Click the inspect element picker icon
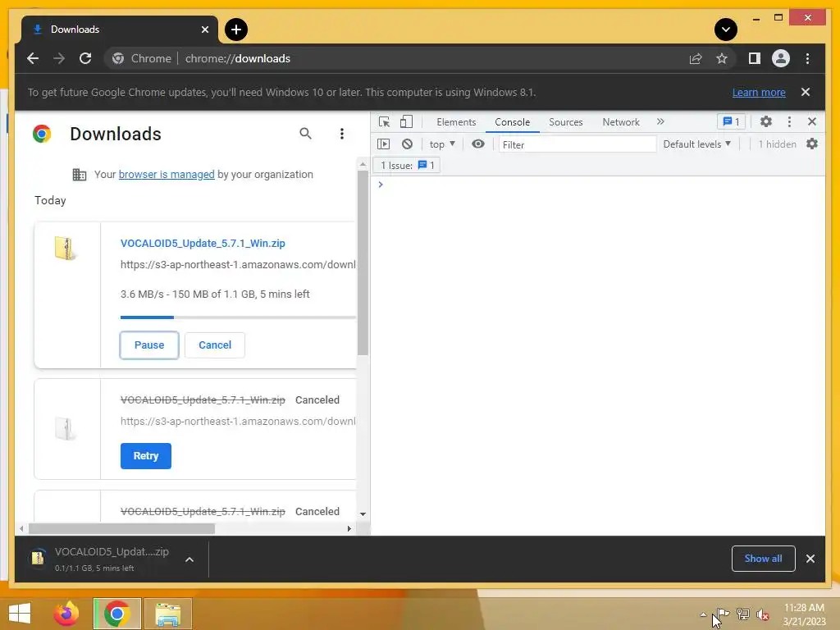This screenshot has height=630, width=840. (384, 121)
